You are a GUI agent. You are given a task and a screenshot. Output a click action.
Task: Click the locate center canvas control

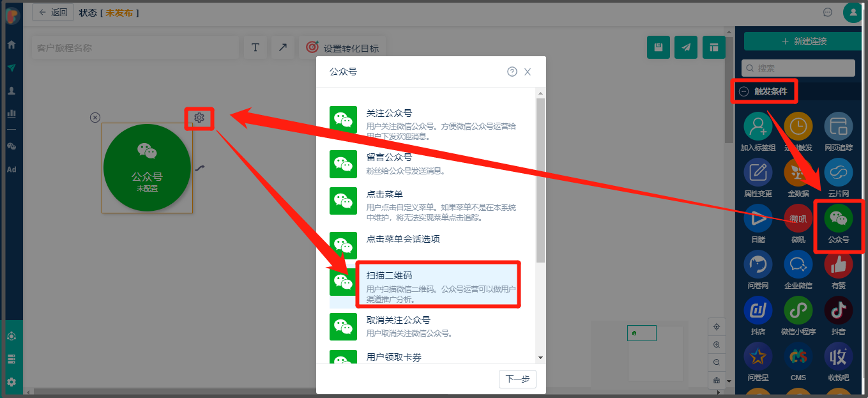[717, 326]
